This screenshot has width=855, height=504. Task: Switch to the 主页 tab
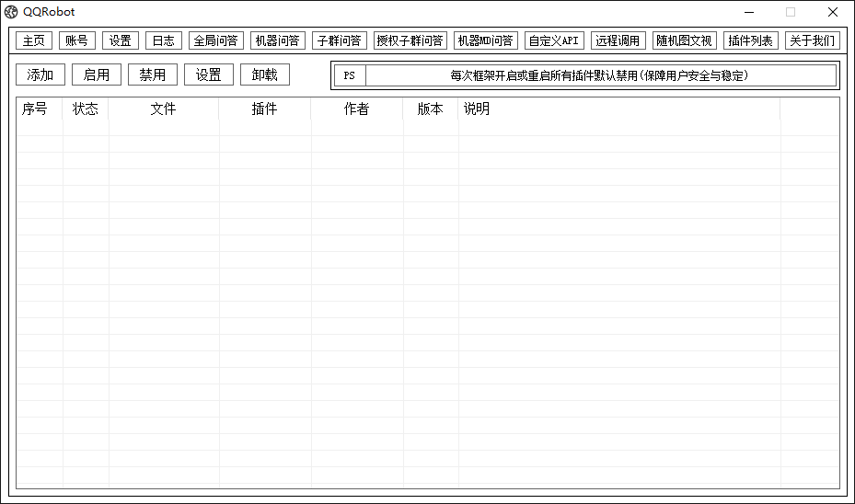pyautogui.click(x=34, y=40)
